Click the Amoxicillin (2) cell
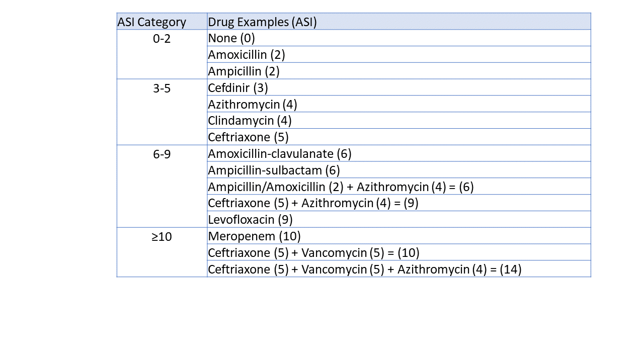Image resolution: width=644 pixels, height=362 pixels. tap(399, 54)
